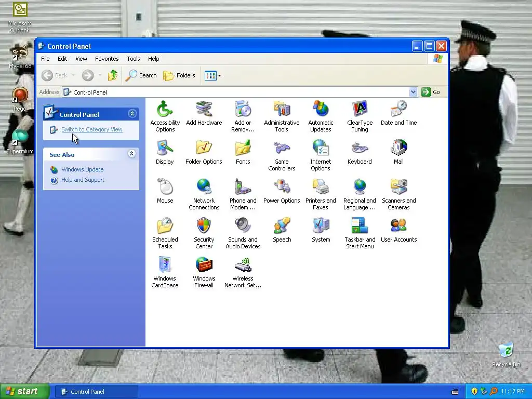This screenshot has width=532, height=399.
Task: Click Switch to Category View link
Action: pos(92,129)
